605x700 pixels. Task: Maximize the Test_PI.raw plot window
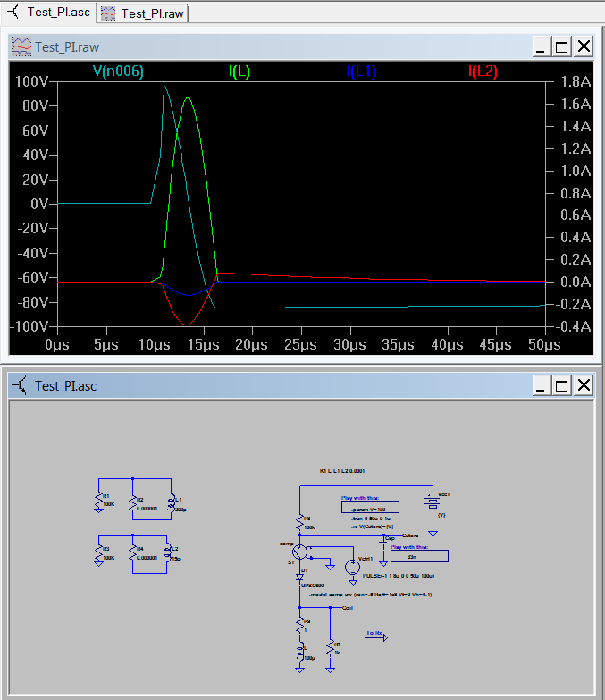pyautogui.click(x=561, y=46)
